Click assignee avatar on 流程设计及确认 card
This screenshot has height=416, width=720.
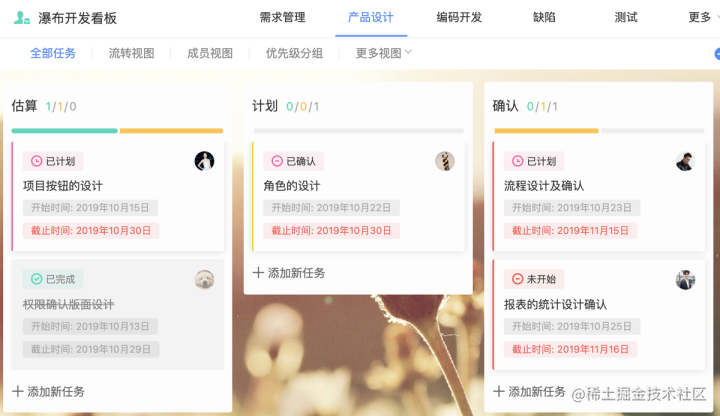click(x=685, y=161)
